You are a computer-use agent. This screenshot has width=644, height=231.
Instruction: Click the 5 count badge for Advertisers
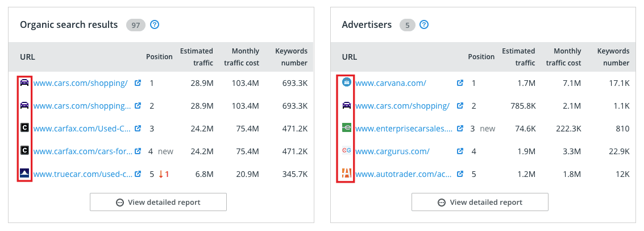408,25
